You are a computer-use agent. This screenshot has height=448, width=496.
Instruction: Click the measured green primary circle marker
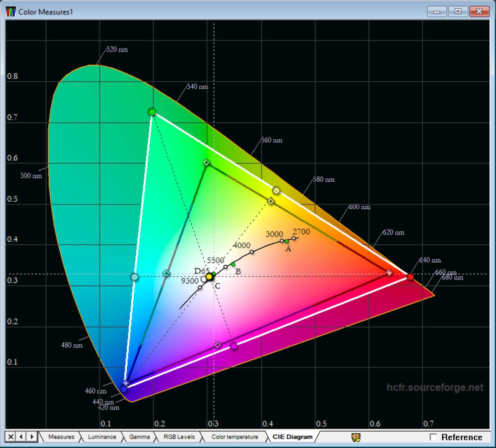point(152,112)
